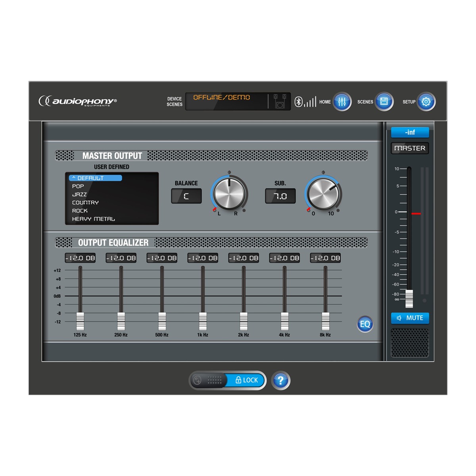Open the Setup gear page
This screenshot has width=476, height=476.
tap(426, 102)
